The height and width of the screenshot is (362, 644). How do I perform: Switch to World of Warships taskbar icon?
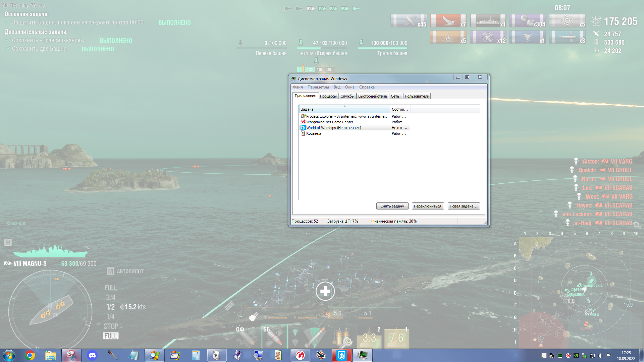[341, 355]
